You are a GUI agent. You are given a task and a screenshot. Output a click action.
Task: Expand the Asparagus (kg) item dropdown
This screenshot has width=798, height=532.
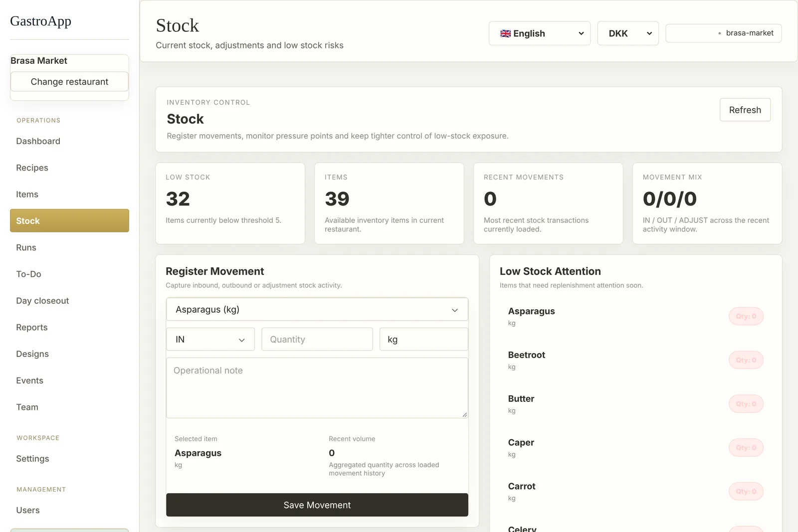(x=317, y=310)
